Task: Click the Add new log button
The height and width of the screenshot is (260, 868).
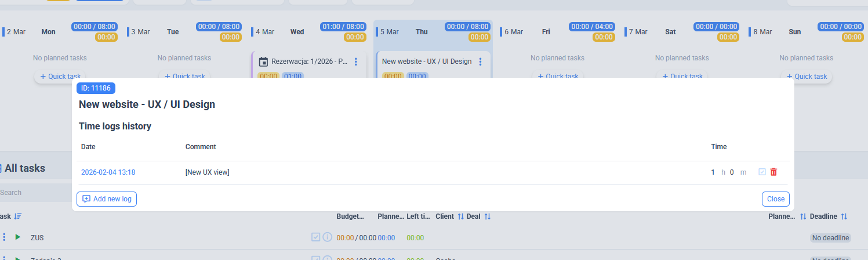Action: [x=107, y=199]
